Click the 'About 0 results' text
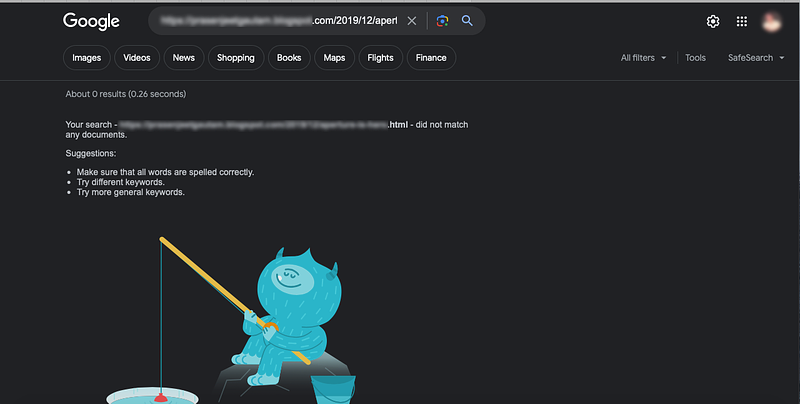800x404 pixels. click(x=126, y=94)
